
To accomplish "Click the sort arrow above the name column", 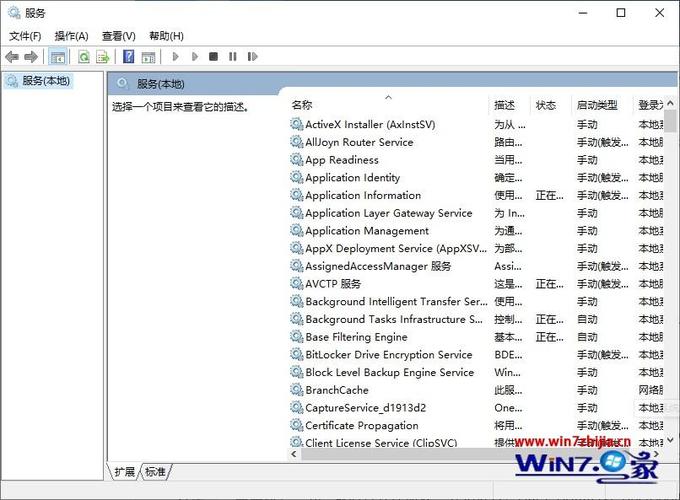I will point(389,97).
